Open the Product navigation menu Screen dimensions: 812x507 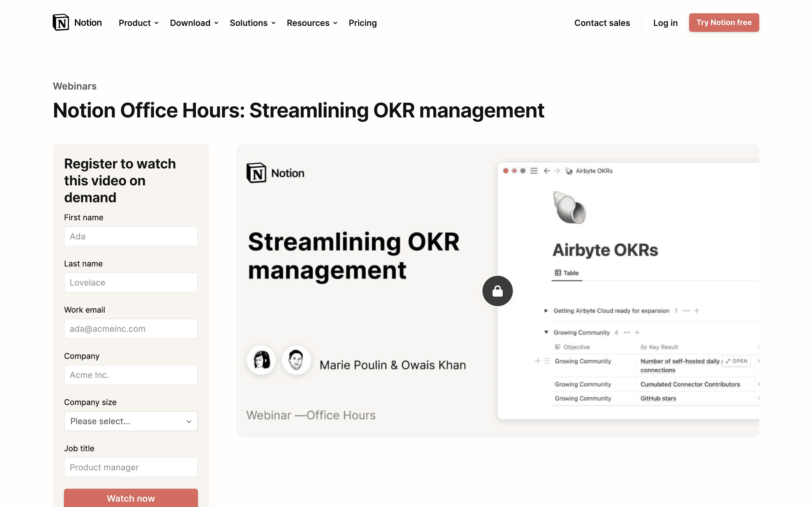coord(138,23)
